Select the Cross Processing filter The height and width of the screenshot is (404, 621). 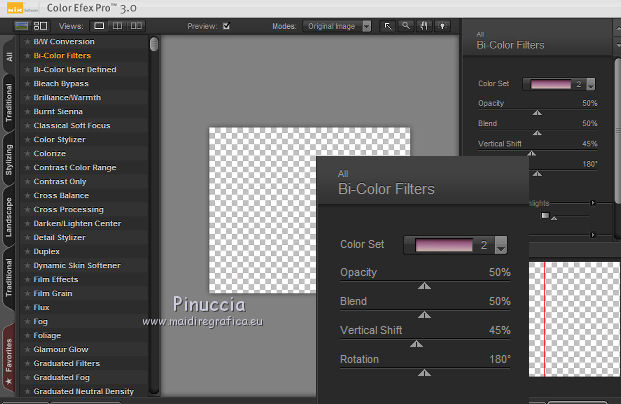[68, 209]
